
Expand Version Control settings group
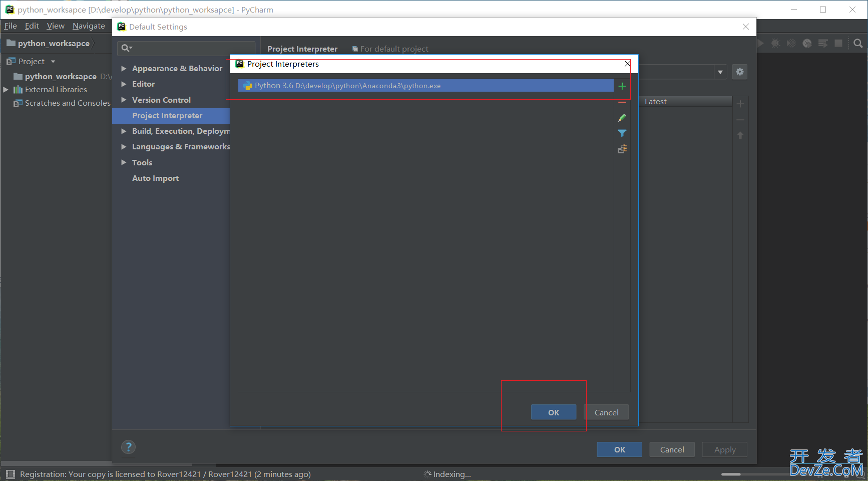tap(124, 100)
